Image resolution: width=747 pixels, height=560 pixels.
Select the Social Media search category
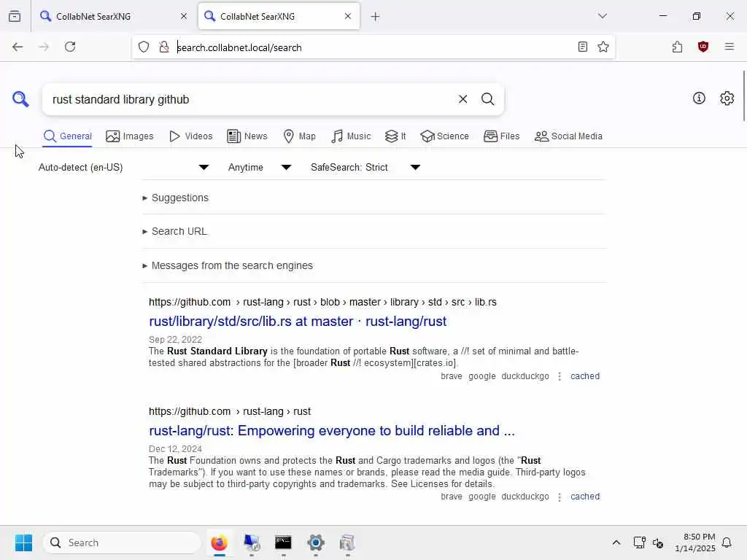click(x=568, y=136)
